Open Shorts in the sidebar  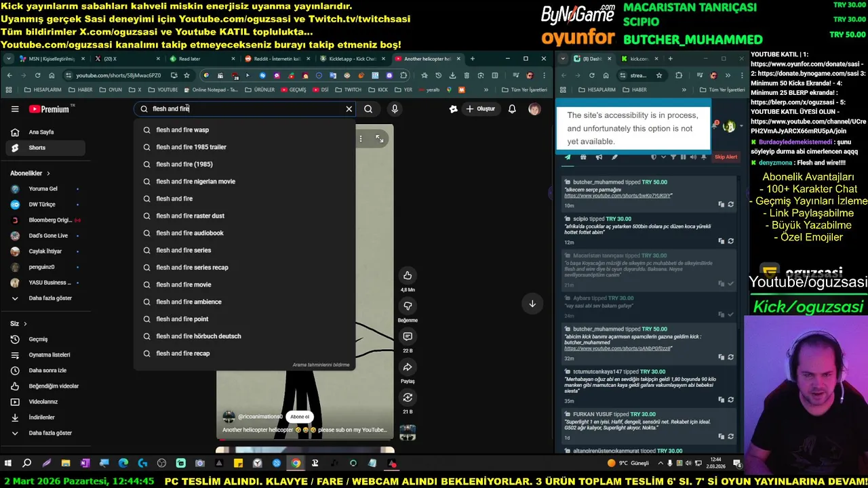[x=44, y=148]
